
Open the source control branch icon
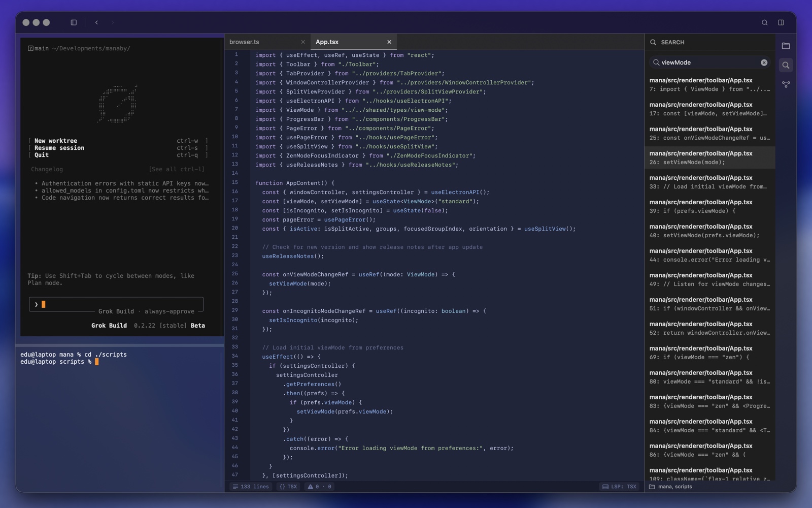point(786,84)
